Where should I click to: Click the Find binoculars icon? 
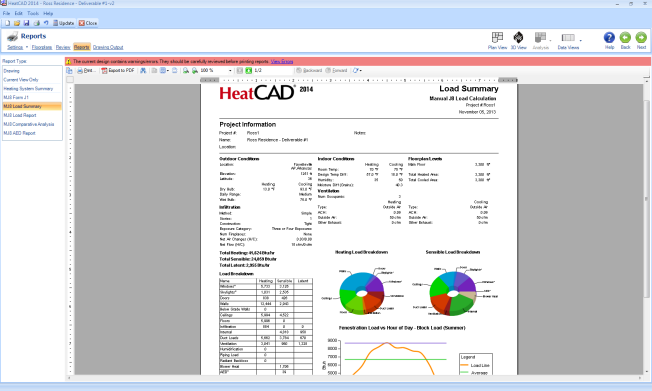(x=143, y=71)
